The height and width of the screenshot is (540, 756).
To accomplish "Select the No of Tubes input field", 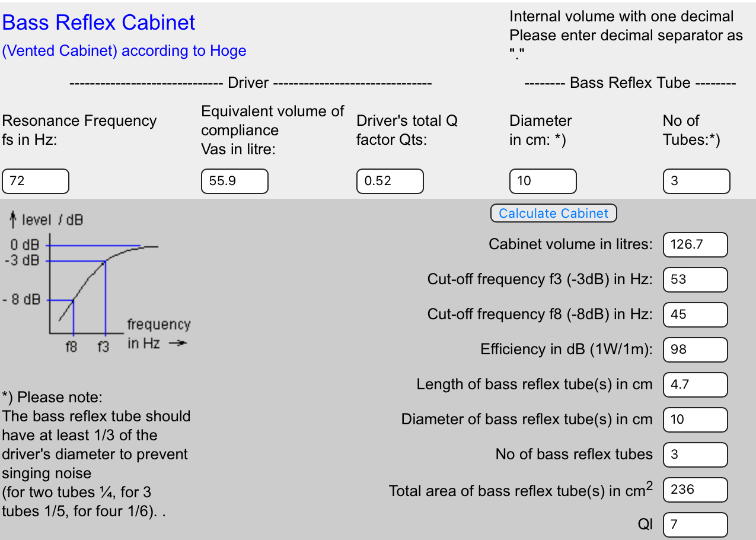I will tap(696, 181).
